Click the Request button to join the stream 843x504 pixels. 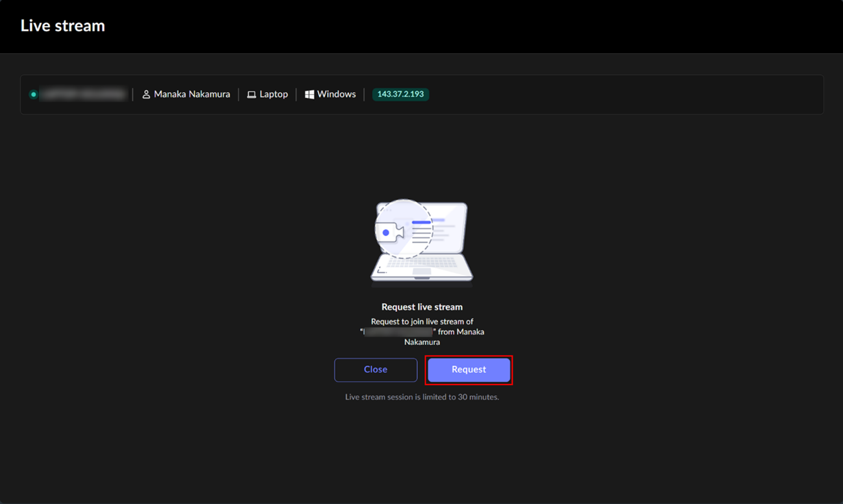[469, 370]
